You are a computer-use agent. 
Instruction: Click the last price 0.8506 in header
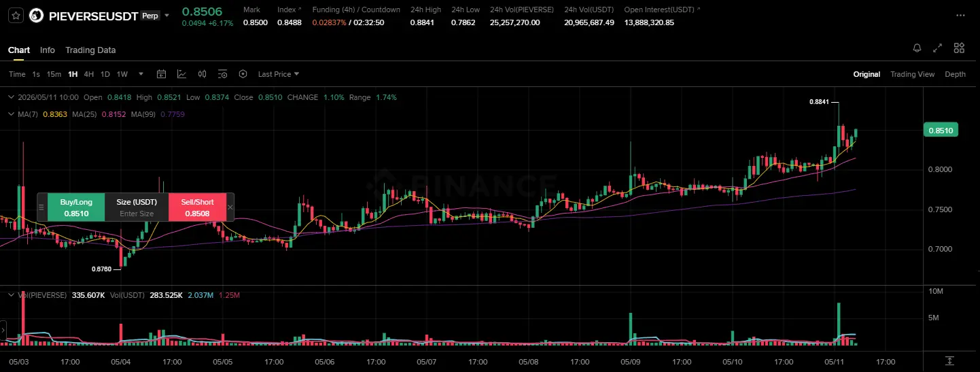coord(202,11)
